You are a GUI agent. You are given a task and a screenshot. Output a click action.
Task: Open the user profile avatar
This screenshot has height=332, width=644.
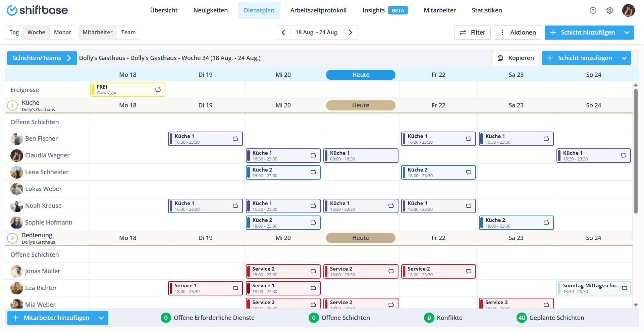(628, 10)
